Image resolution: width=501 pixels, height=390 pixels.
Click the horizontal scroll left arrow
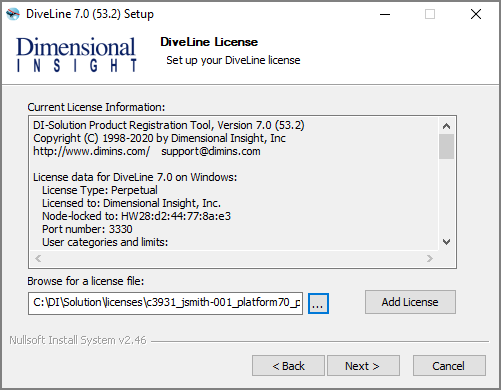coord(38,258)
